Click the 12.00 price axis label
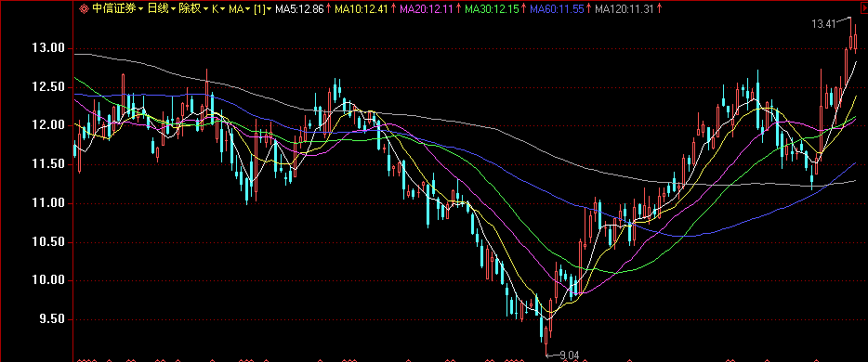 pyautogui.click(x=47, y=125)
